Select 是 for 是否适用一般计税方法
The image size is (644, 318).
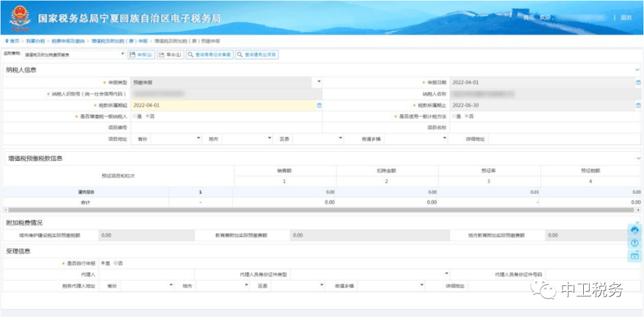click(454, 116)
